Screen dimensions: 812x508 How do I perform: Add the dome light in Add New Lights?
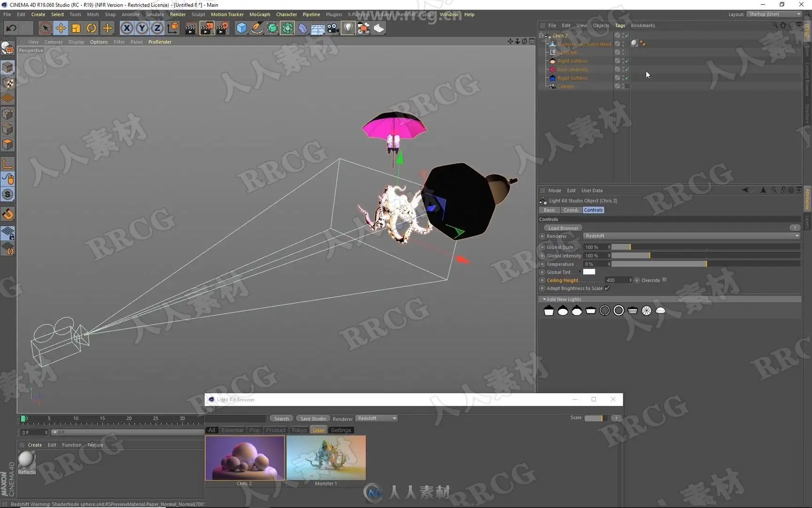tap(661, 310)
